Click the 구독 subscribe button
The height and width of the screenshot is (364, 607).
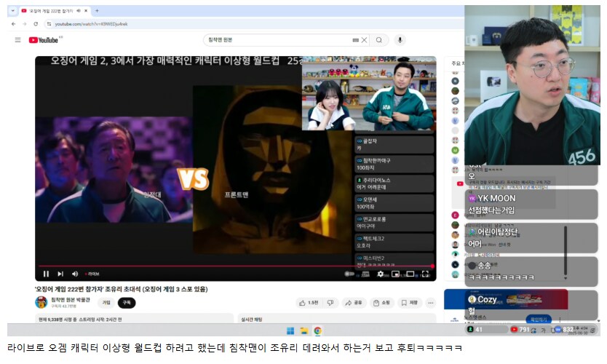click(127, 302)
